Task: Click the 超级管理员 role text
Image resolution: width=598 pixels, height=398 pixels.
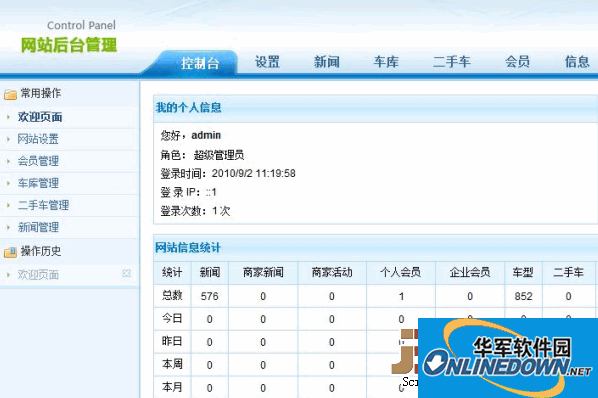Action: click(x=219, y=155)
